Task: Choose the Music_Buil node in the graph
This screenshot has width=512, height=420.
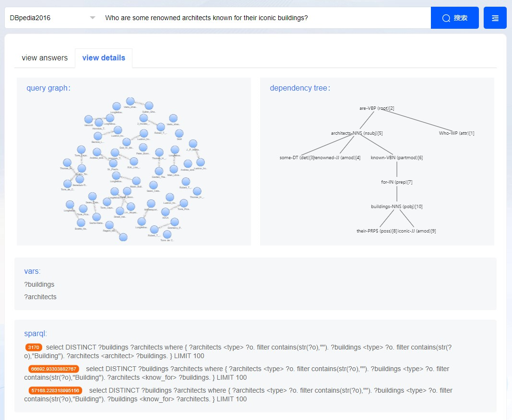Action: click(136, 181)
